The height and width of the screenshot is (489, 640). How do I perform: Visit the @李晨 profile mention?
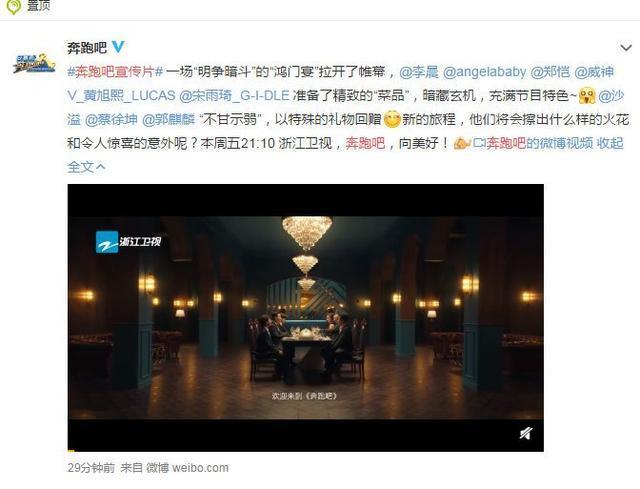pyautogui.click(x=419, y=72)
